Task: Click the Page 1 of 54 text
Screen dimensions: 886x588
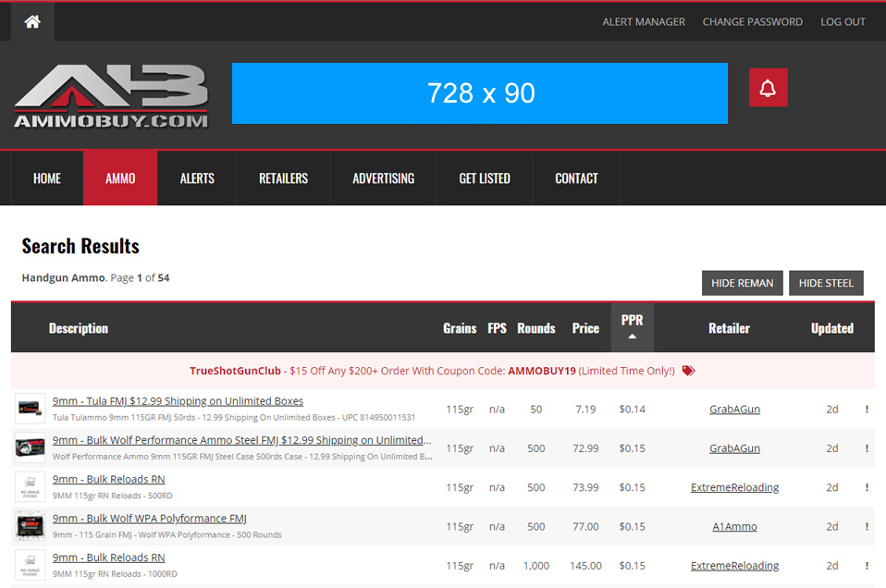Action: click(x=141, y=278)
